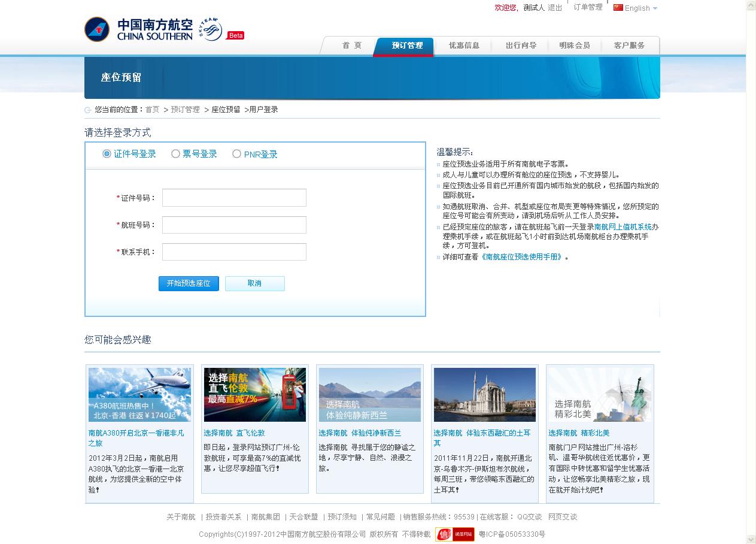The image size is (756, 544).
Task: Click the 开始预选座位 button
Action: 189,283
